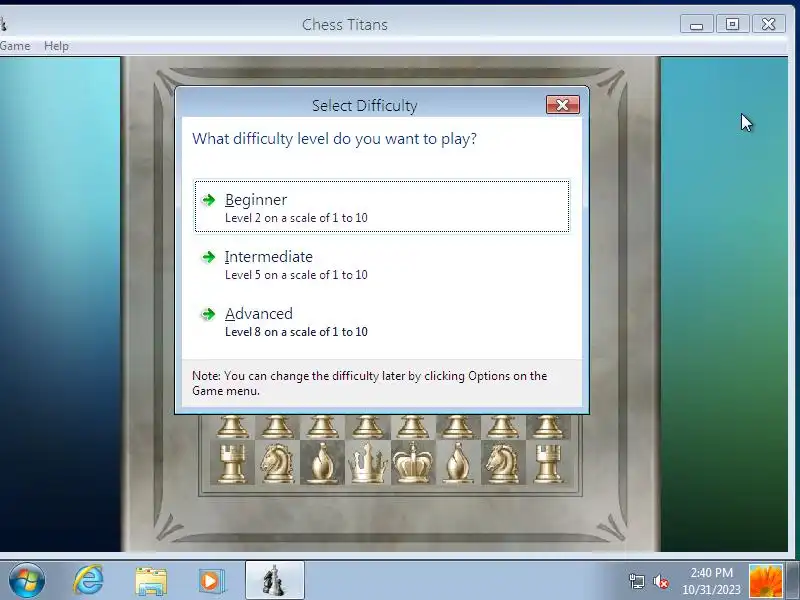This screenshot has width=800, height=600.
Task: Select the white queen piece
Action: click(367, 463)
